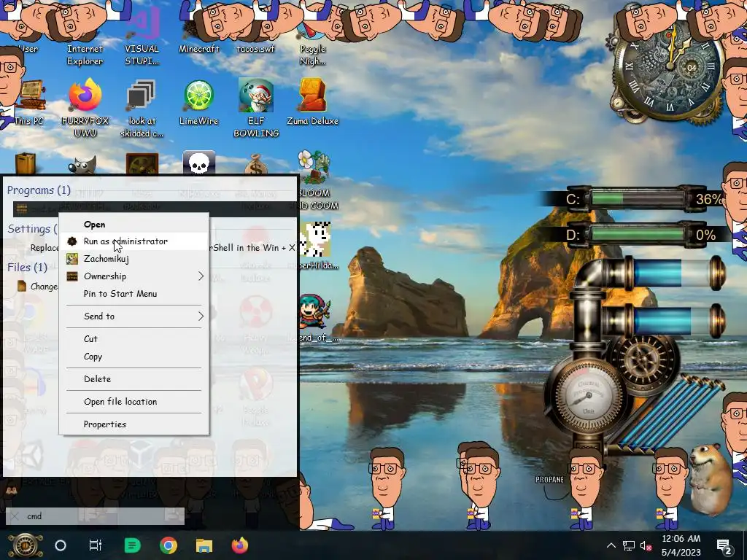Screen dimensions: 747x560
Task: Select Copy from the context menu
Action: click(x=134, y=356)
